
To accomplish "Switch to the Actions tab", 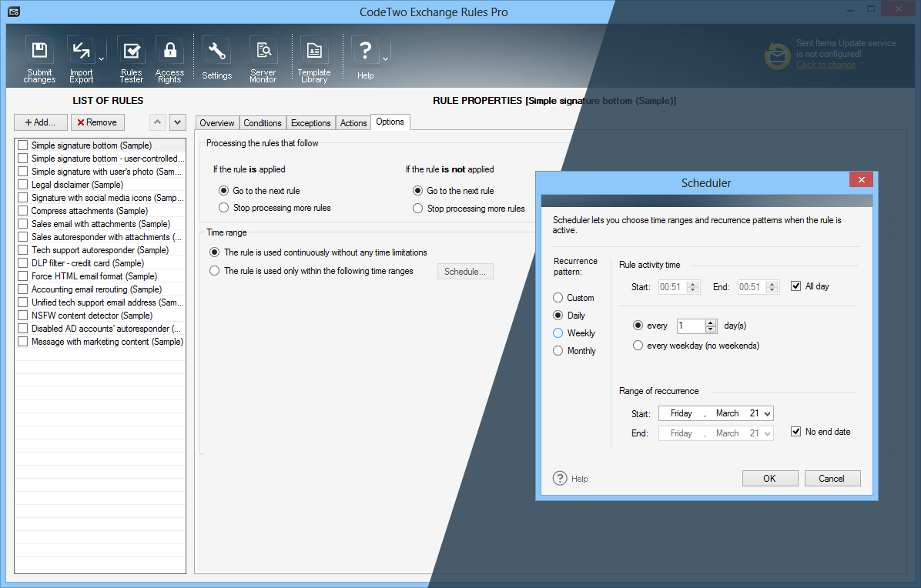I will 353,122.
